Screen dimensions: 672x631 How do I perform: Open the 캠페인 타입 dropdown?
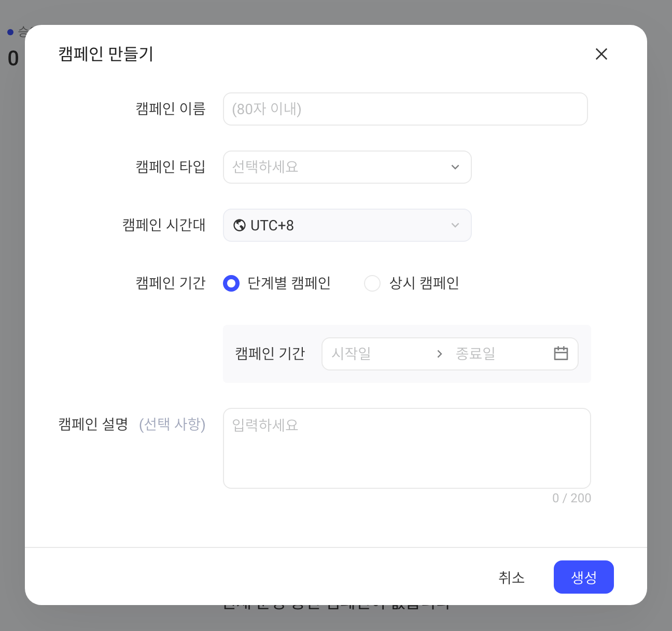(x=347, y=167)
